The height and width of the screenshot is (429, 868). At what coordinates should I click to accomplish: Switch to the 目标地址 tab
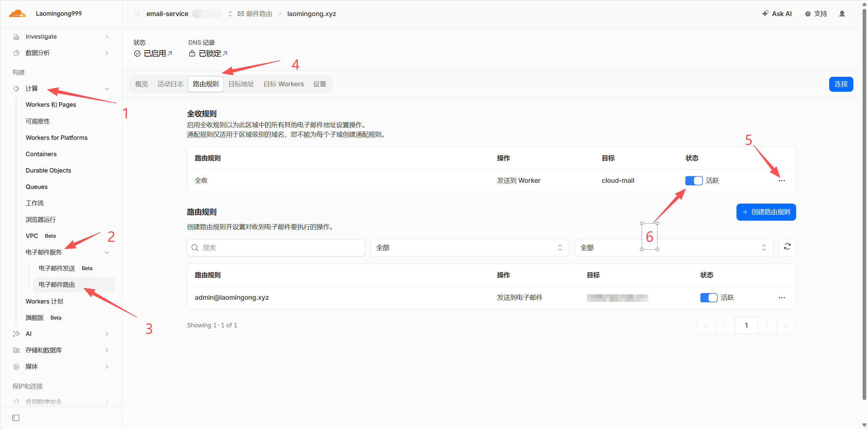click(x=241, y=84)
